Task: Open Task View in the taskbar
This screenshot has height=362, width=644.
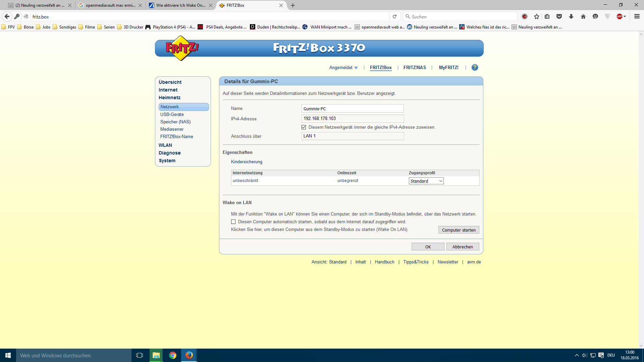Action: coord(140,355)
